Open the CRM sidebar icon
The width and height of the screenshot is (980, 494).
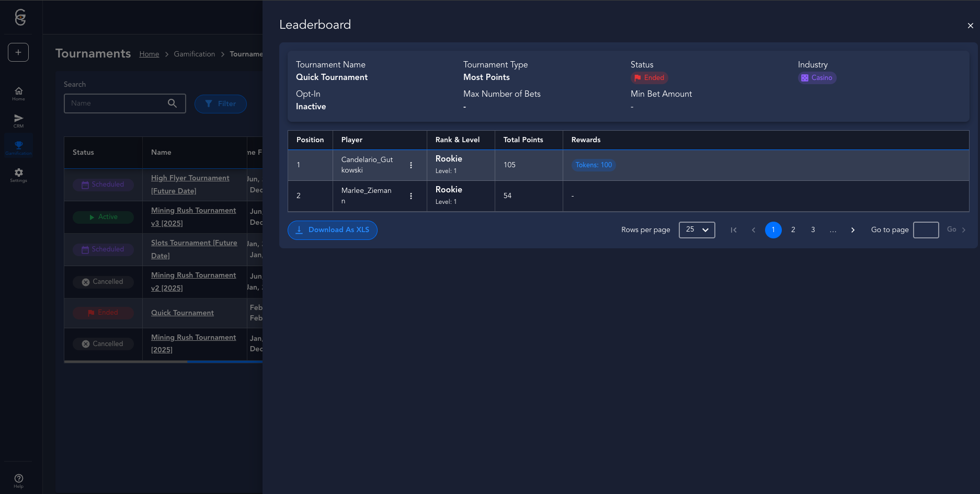[x=18, y=121]
